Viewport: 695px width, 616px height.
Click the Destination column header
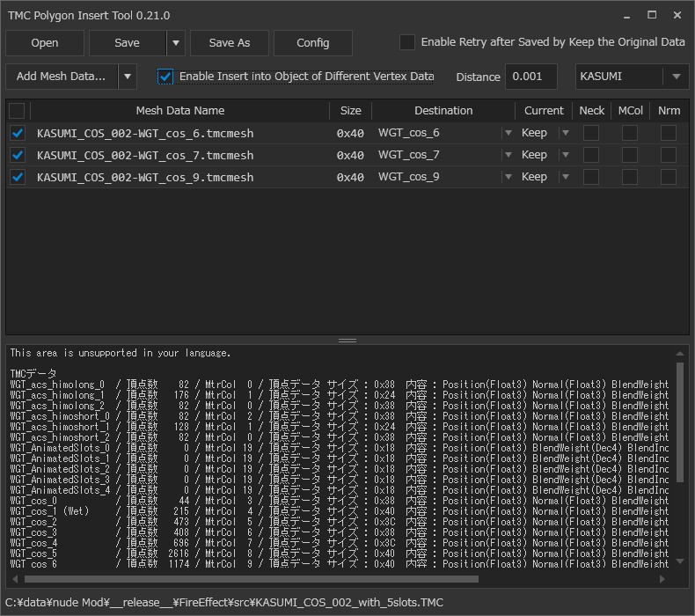coord(443,110)
